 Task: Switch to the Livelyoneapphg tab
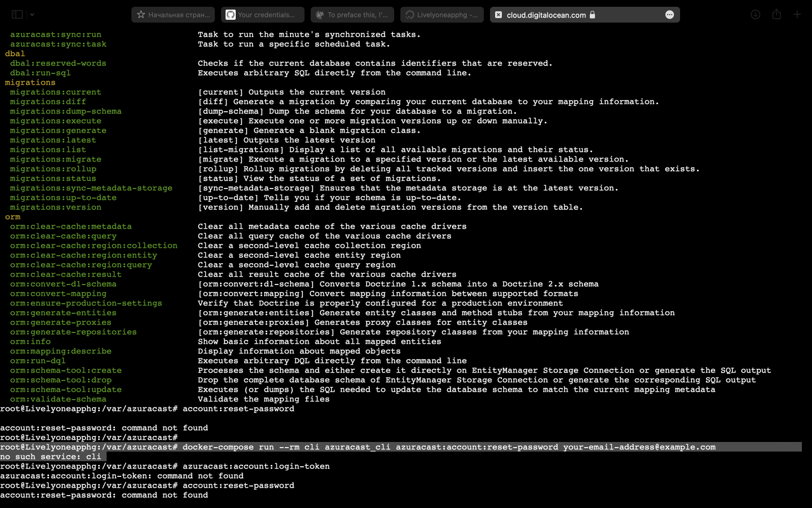click(x=442, y=15)
